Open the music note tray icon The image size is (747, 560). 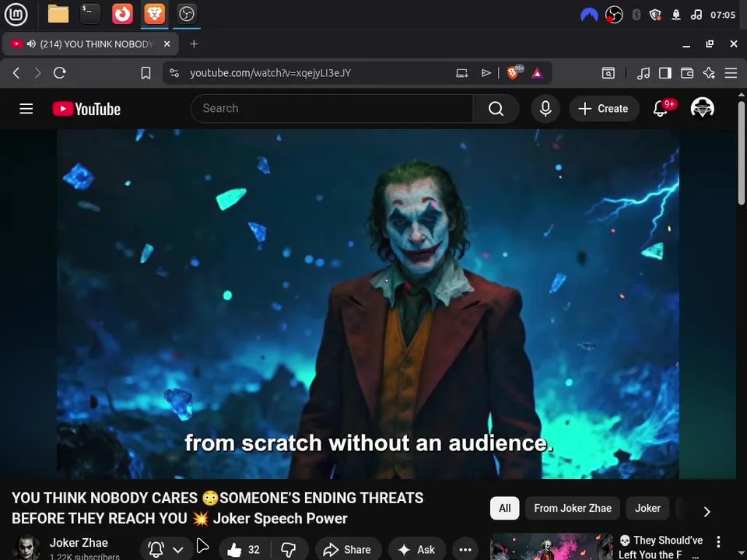(696, 15)
